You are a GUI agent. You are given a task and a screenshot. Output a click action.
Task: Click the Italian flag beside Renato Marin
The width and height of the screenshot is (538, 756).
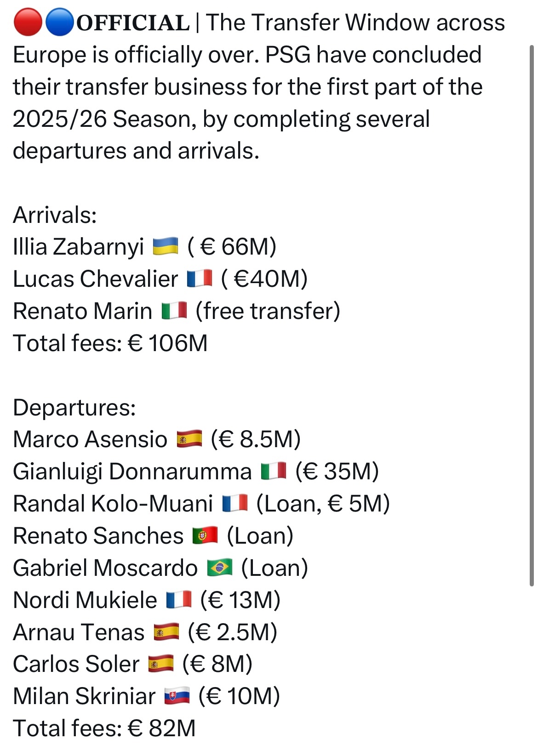click(174, 311)
